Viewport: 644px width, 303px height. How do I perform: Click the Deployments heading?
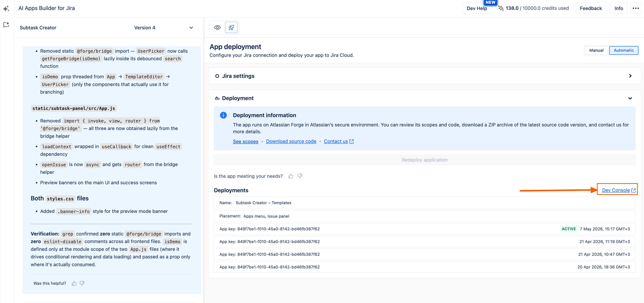[x=231, y=190]
